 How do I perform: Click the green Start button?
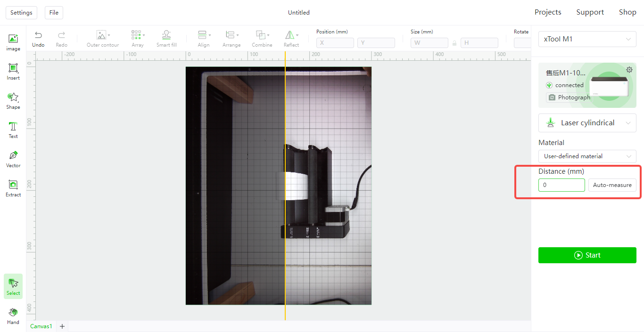coord(587,255)
